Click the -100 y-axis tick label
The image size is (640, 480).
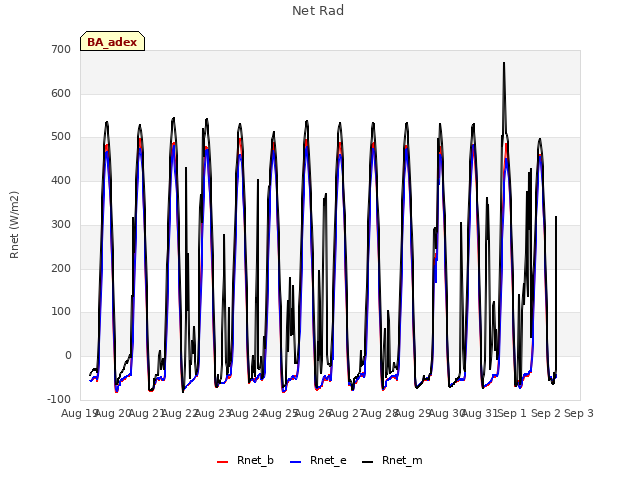click(x=59, y=399)
